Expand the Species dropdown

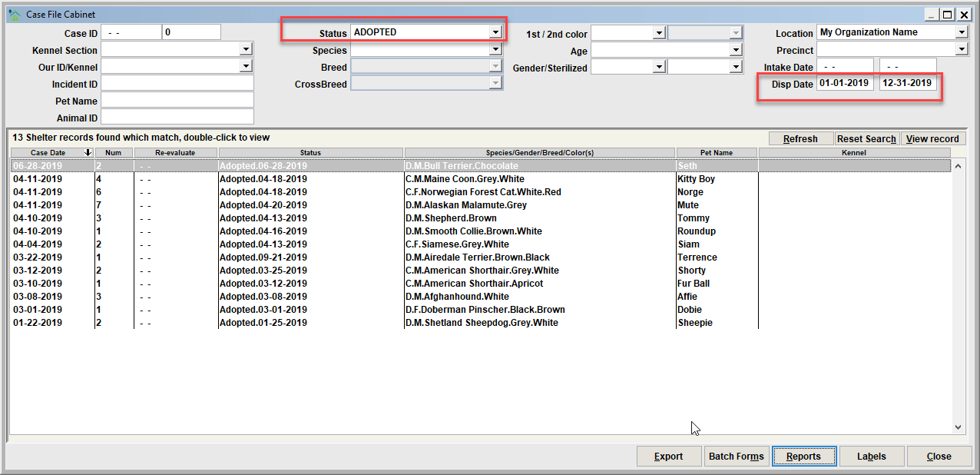click(495, 50)
